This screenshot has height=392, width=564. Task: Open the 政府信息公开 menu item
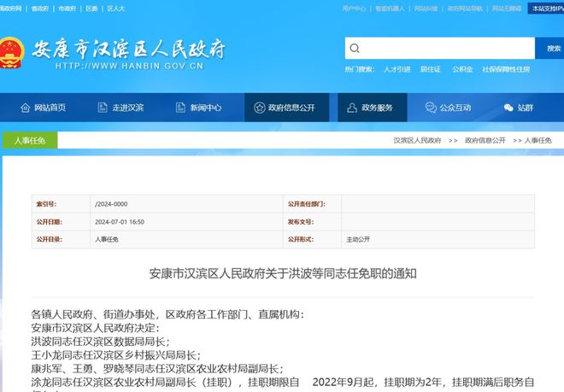[286, 108]
